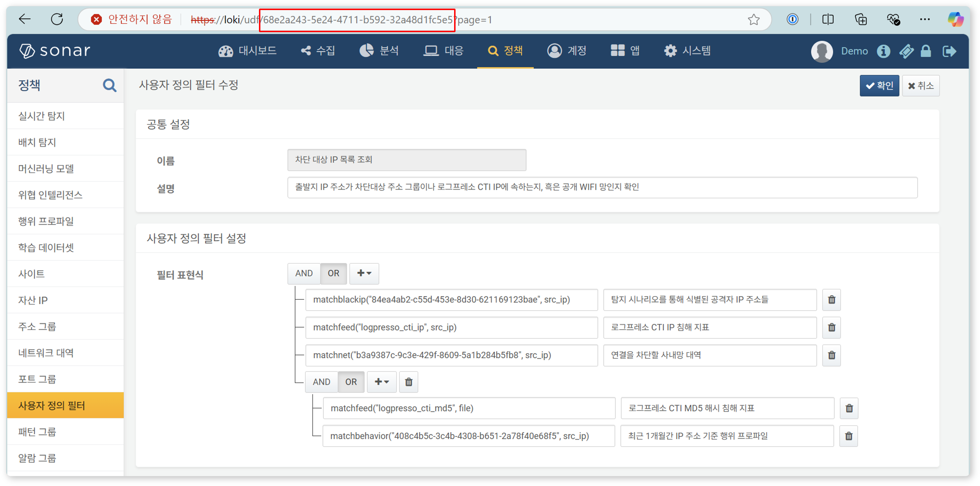Open the 정책 menu

pyautogui.click(x=505, y=51)
